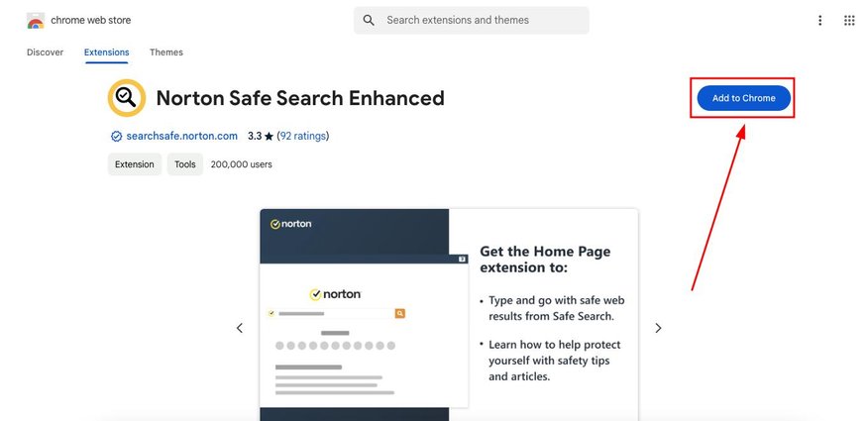Screen dimensions: 868x421
Task: Open the Themes tab
Action: click(x=166, y=52)
